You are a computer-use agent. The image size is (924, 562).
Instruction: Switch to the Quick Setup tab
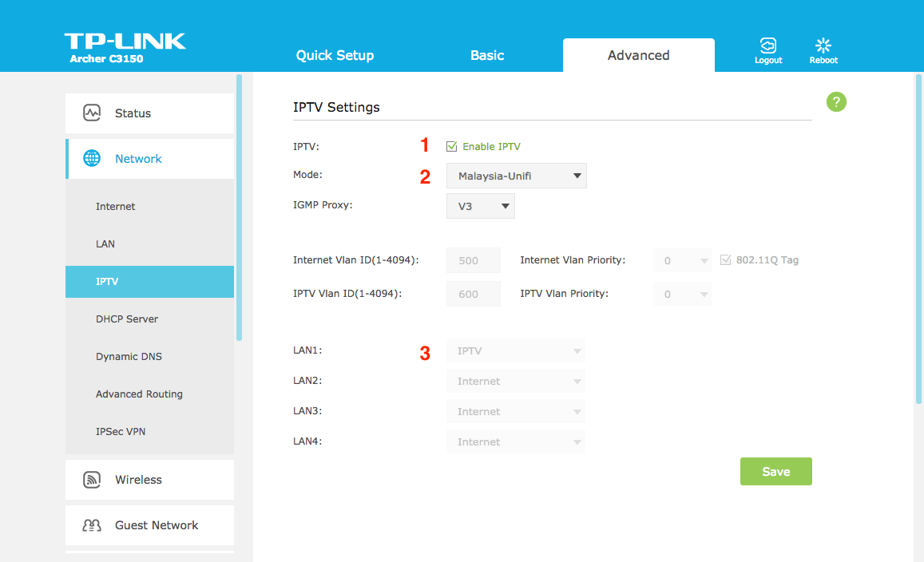coord(335,55)
